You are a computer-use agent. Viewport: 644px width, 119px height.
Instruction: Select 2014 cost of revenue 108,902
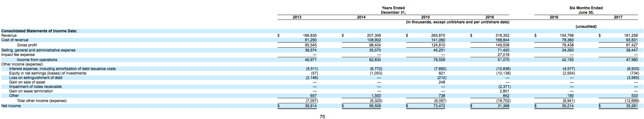pos(374,40)
